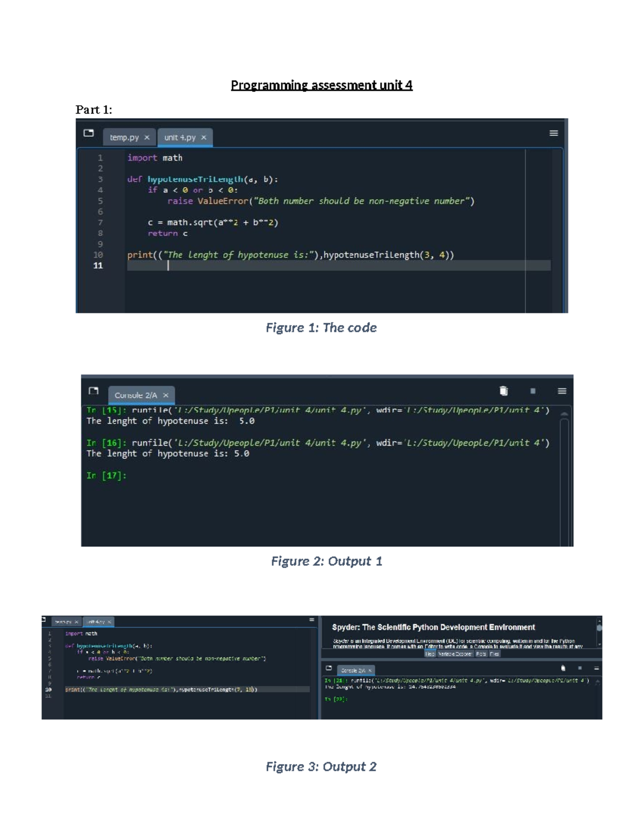The image size is (644, 834).
Task: Close the Console 2/A tab
Action: 166,395
